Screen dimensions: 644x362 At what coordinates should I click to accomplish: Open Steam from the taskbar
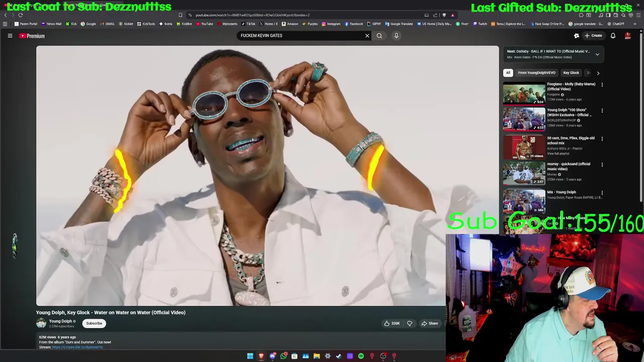pyautogui.click(x=339, y=356)
